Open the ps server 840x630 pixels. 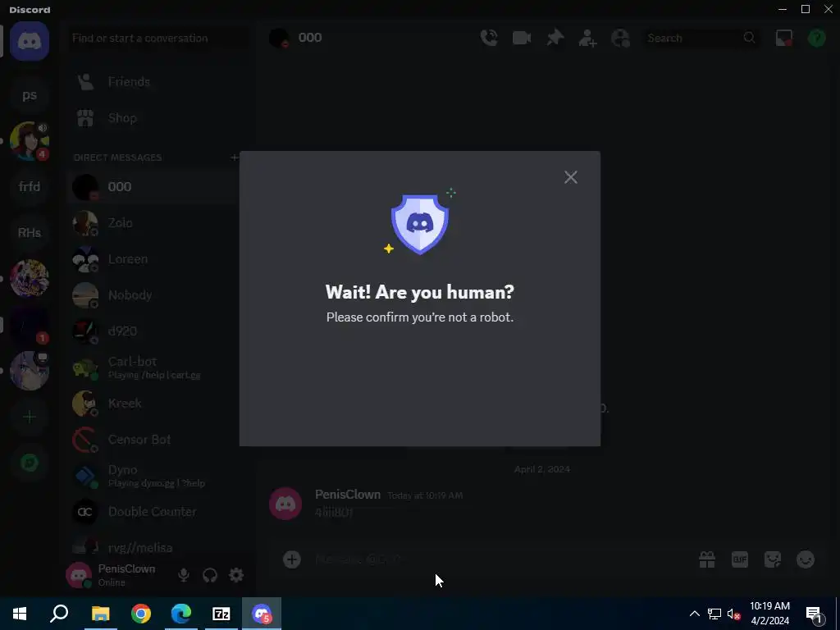30,95
